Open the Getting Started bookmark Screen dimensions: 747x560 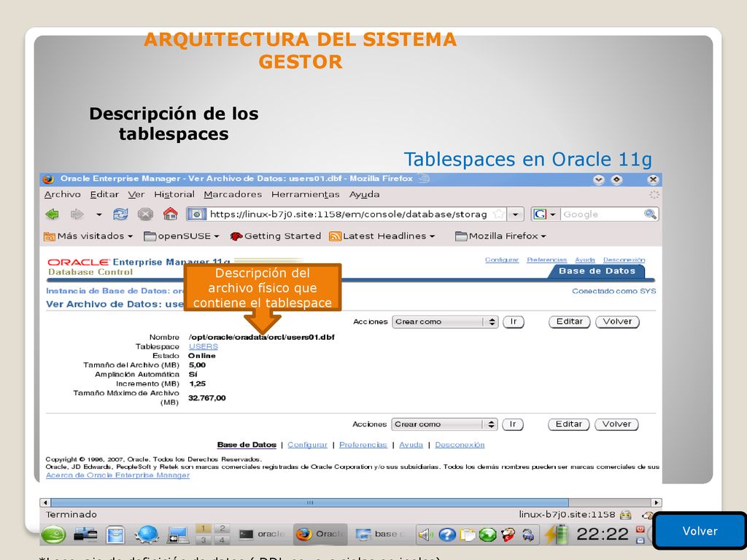[275, 236]
